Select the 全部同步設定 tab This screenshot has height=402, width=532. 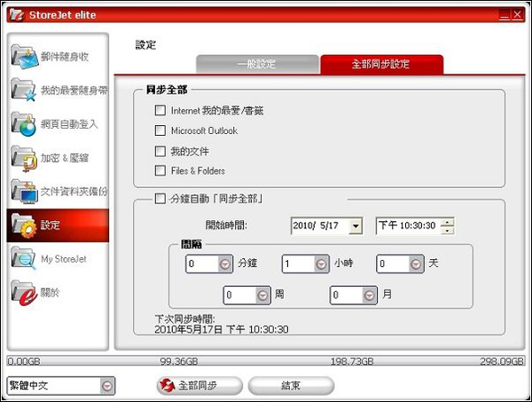381,65
